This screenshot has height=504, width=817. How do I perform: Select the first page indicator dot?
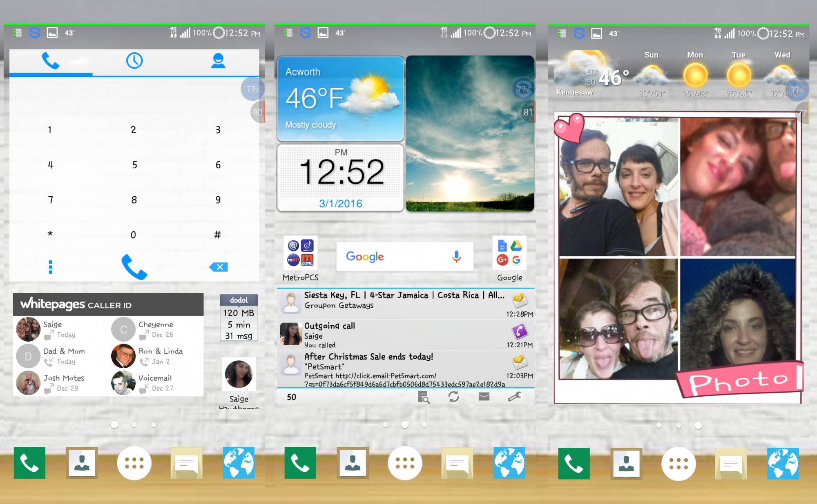[114, 425]
